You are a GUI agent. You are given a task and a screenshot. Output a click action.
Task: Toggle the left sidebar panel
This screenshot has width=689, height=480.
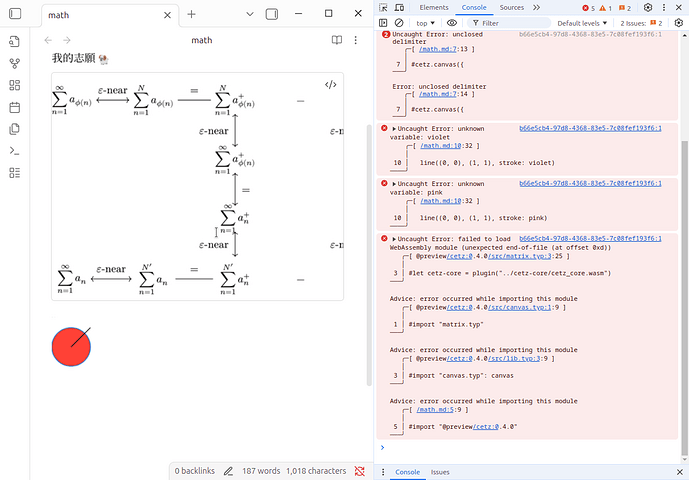(x=14, y=15)
